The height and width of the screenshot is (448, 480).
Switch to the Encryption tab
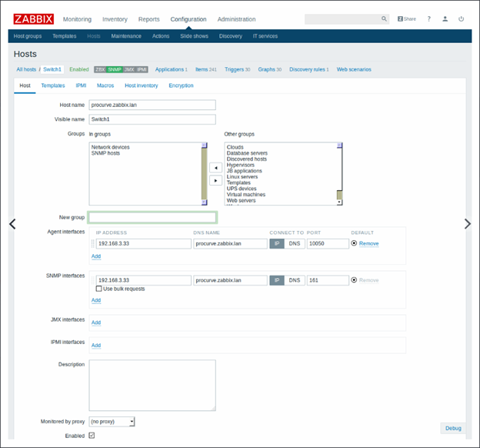coord(181,85)
